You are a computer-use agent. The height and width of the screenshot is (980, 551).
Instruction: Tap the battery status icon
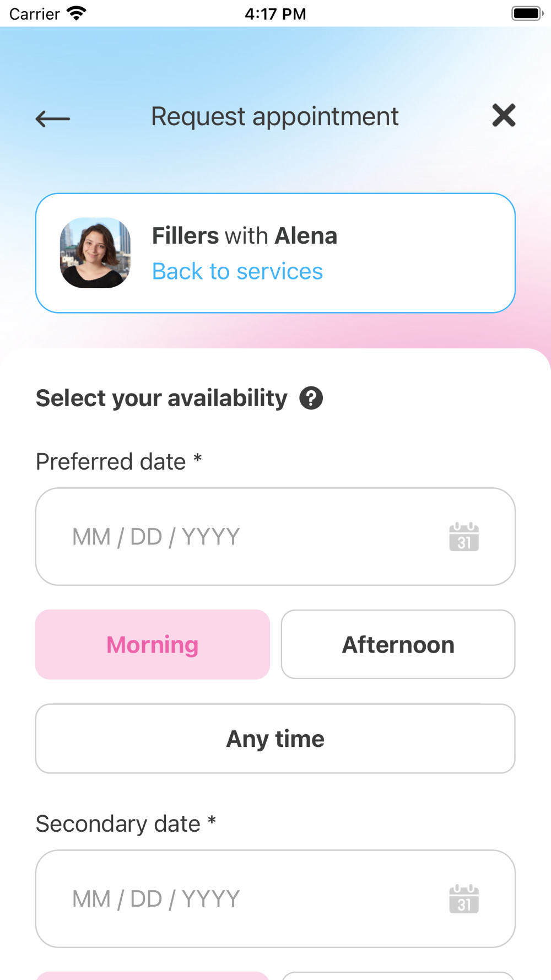click(x=527, y=13)
